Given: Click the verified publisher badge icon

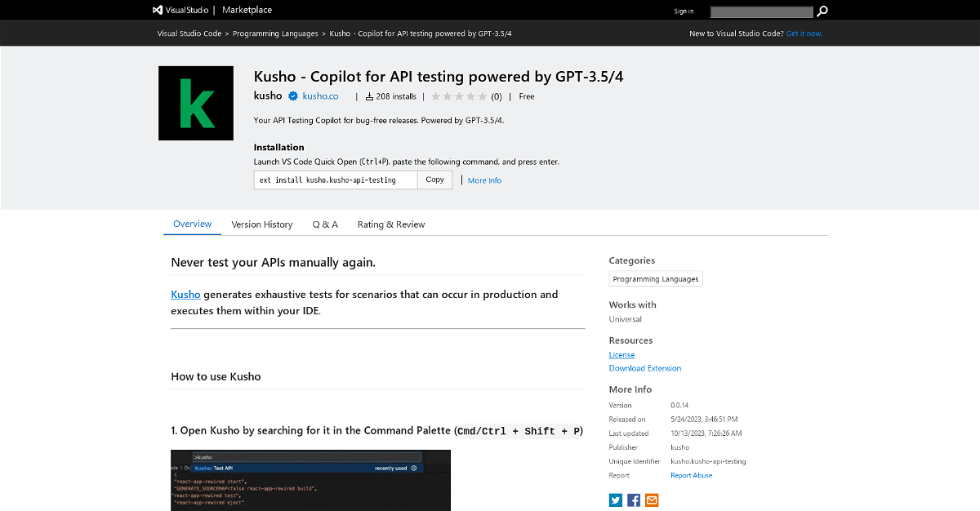Looking at the screenshot, I should point(292,96).
